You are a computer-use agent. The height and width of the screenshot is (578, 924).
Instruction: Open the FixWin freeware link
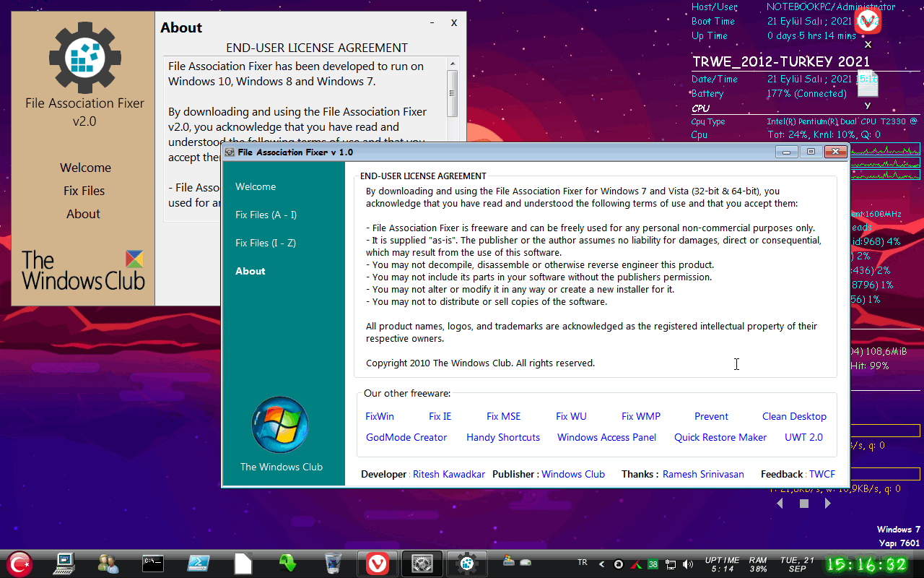click(x=380, y=416)
